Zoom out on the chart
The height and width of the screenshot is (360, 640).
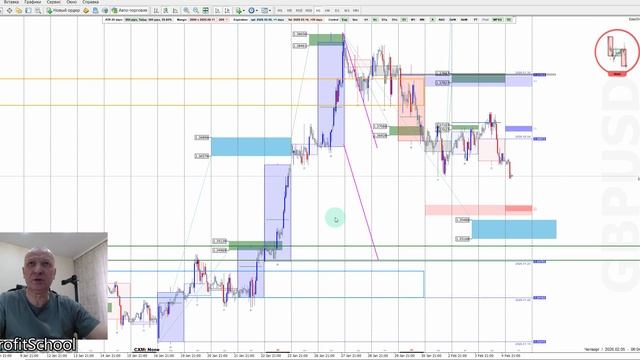pyautogui.click(x=196, y=10)
